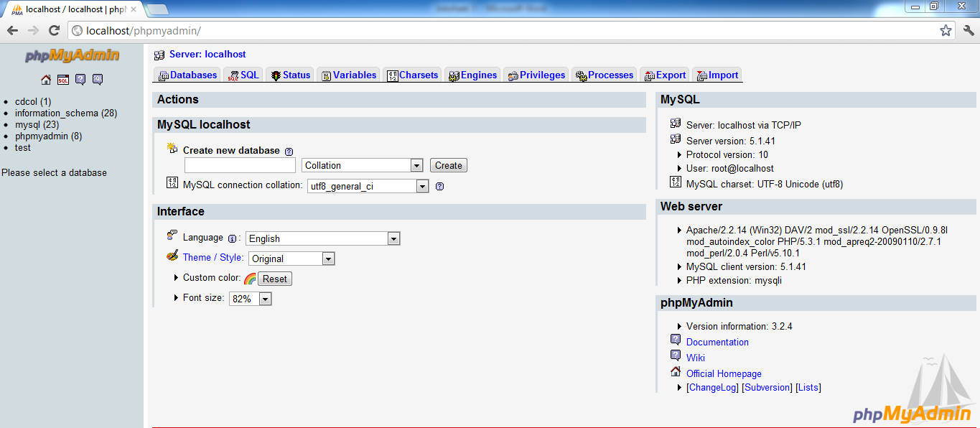Click the browser Back arrow
Screen dimensions: 980x428
click(x=12, y=30)
